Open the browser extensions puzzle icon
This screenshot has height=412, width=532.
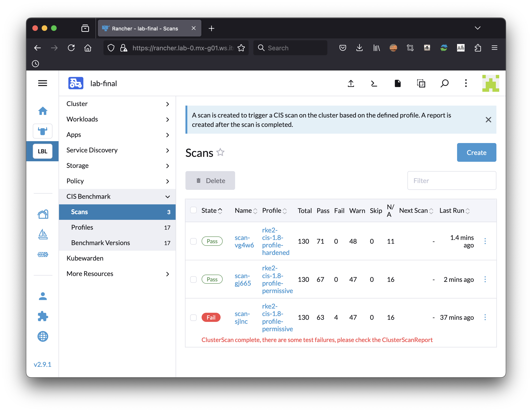pyautogui.click(x=477, y=48)
